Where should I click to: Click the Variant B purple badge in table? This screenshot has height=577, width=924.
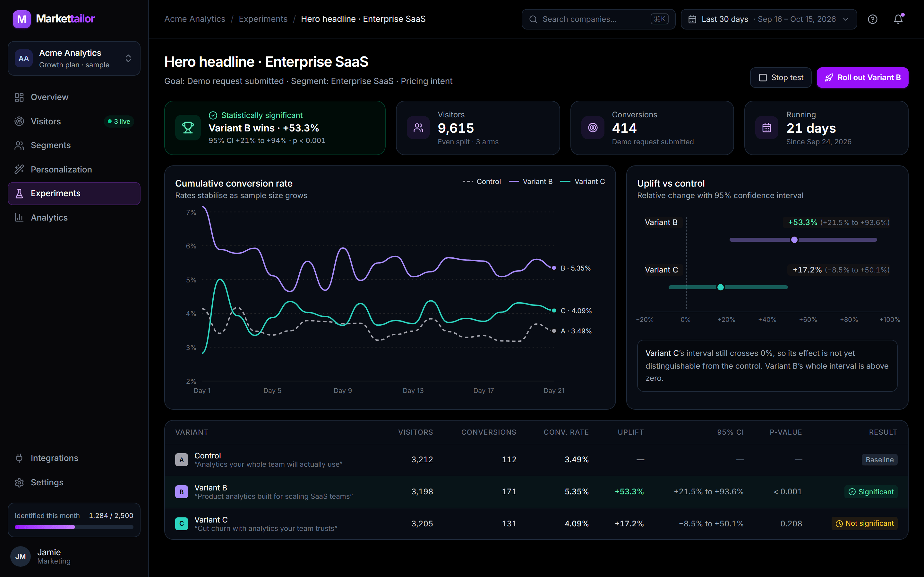(x=181, y=491)
